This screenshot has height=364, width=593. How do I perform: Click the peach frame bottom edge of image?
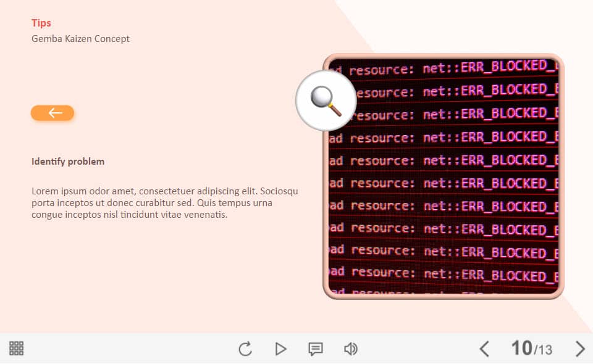coord(444,296)
